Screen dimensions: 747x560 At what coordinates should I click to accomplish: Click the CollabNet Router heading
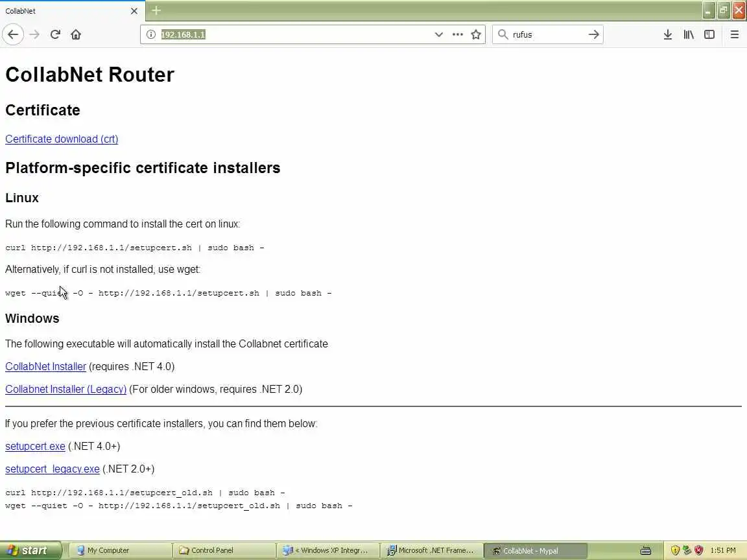[89, 75]
